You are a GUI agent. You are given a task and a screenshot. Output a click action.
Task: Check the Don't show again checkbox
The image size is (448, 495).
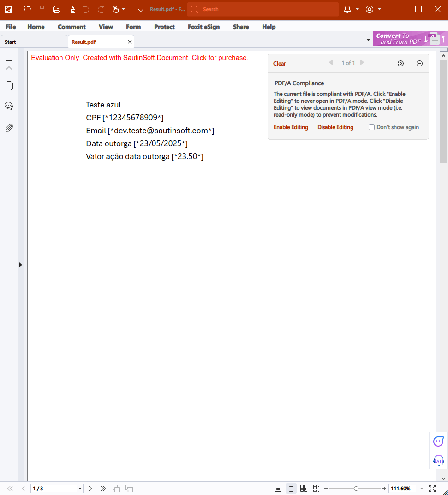pyautogui.click(x=371, y=127)
